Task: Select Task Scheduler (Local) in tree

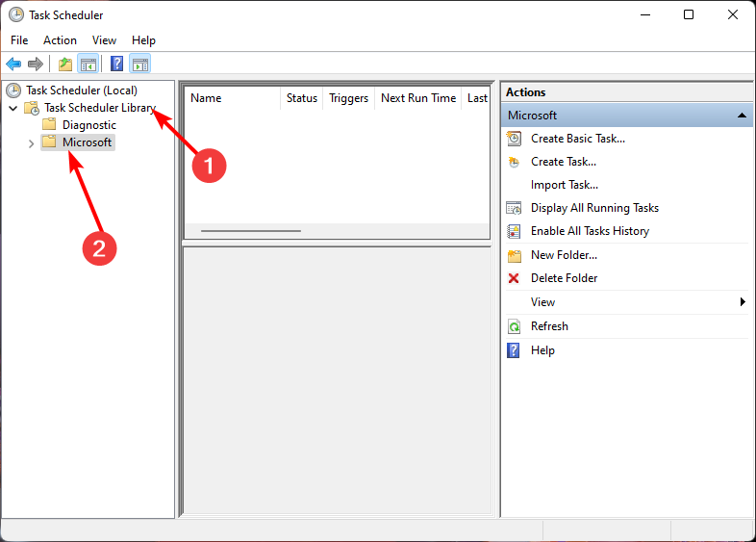Action: point(82,90)
